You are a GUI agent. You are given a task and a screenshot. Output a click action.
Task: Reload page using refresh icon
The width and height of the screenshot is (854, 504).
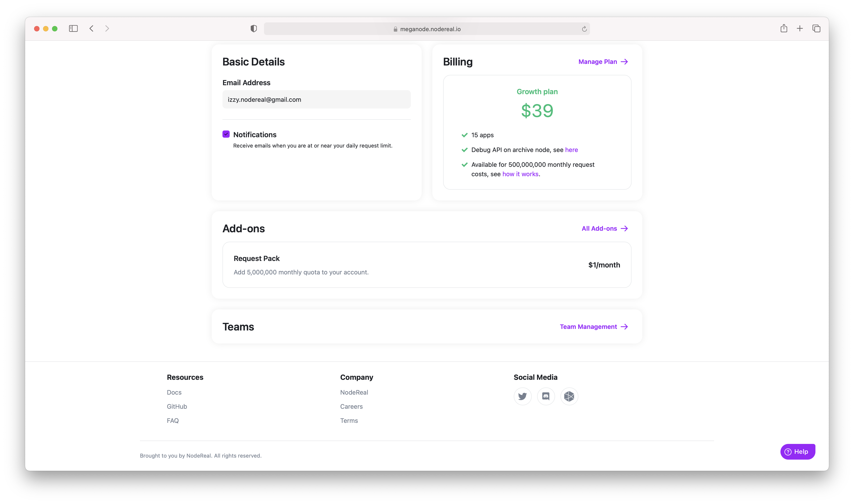(584, 29)
